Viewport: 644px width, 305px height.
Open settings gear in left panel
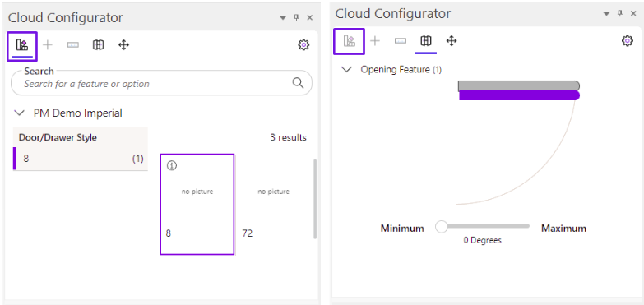[x=303, y=44]
